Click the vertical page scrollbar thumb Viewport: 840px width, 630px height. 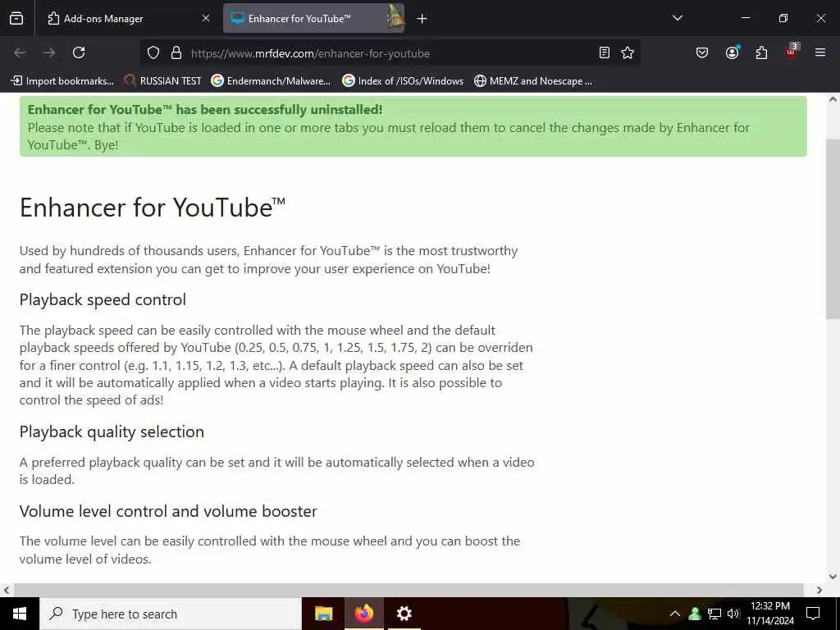(x=833, y=229)
